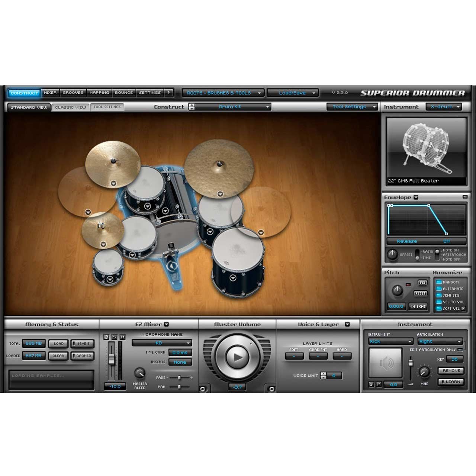
Task: Toggle the Alternate humanize option
Action: (x=439, y=289)
